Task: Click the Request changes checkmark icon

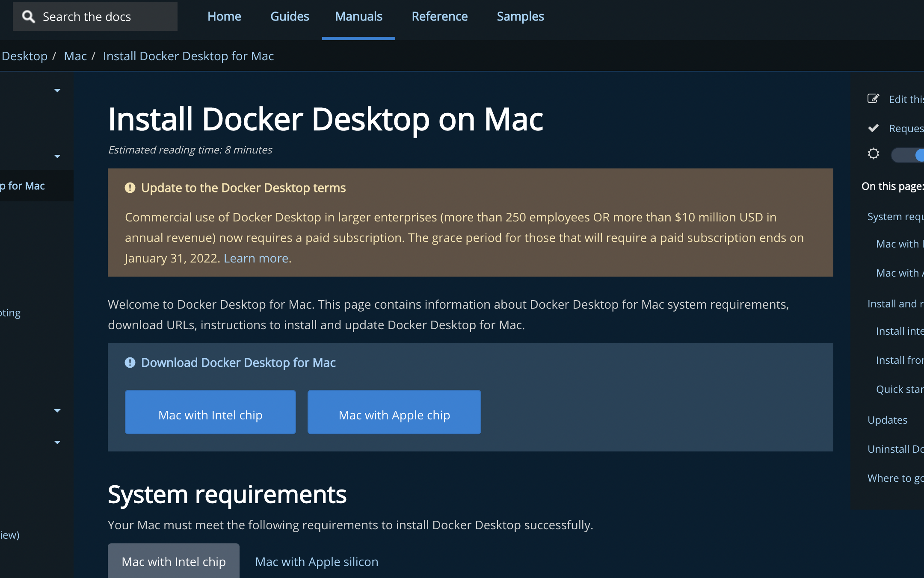Action: 873,128
